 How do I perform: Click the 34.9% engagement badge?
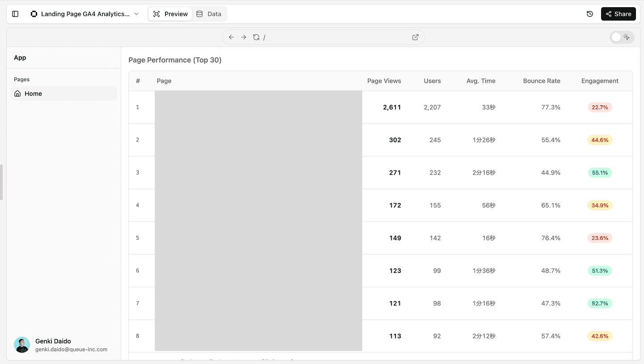tap(600, 205)
